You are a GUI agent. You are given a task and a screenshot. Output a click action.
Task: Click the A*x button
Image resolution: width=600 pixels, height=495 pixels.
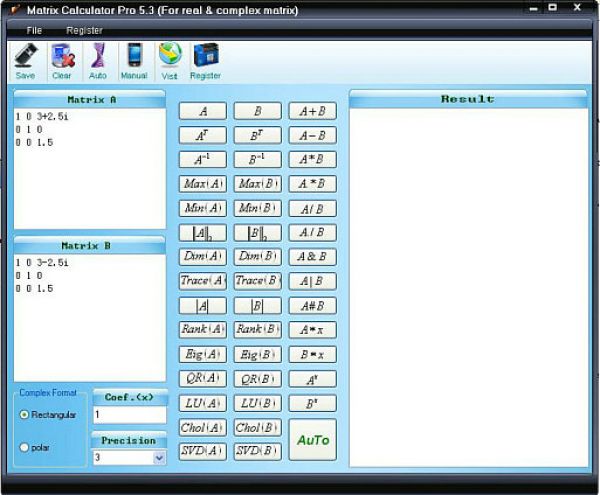pyautogui.click(x=313, y=330)
